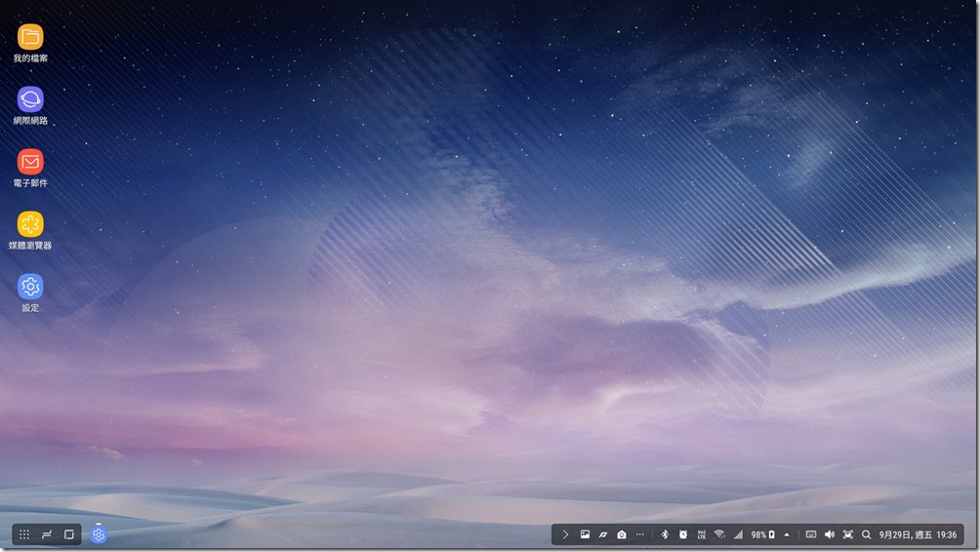Expand quick settings with up triangle
The image size is (980, 552).
[787, 534]
